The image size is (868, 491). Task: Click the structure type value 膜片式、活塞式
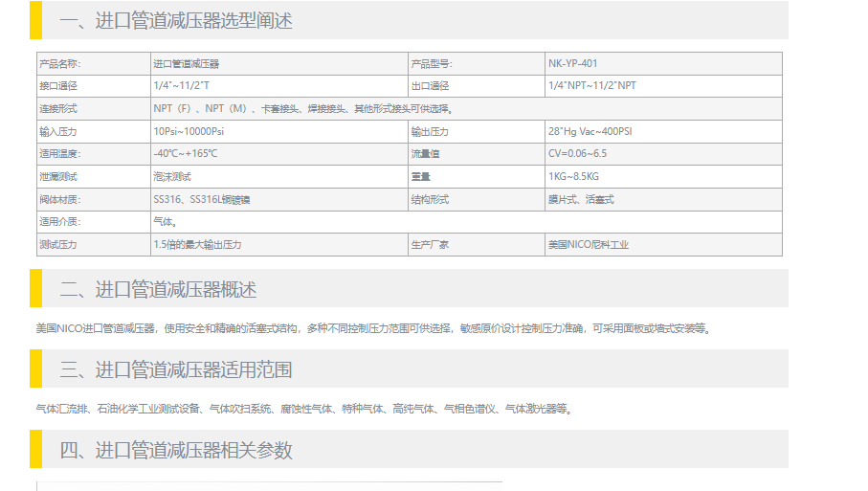581,200
